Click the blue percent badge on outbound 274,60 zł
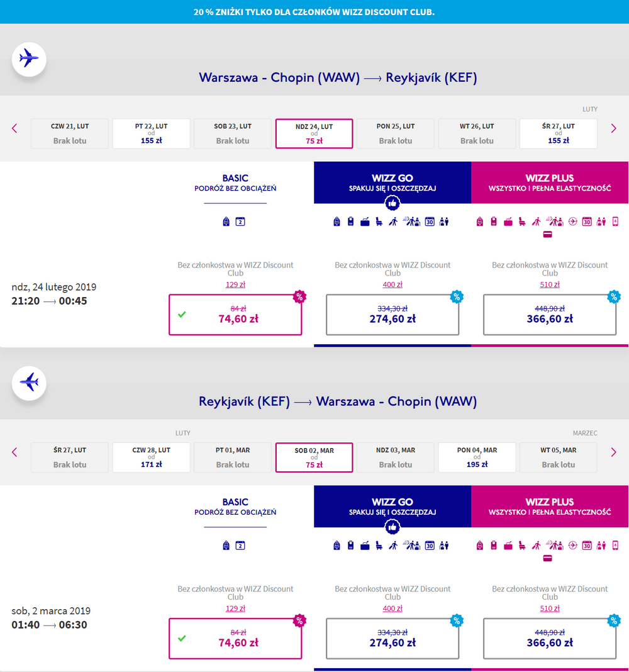 pos(457,296)
